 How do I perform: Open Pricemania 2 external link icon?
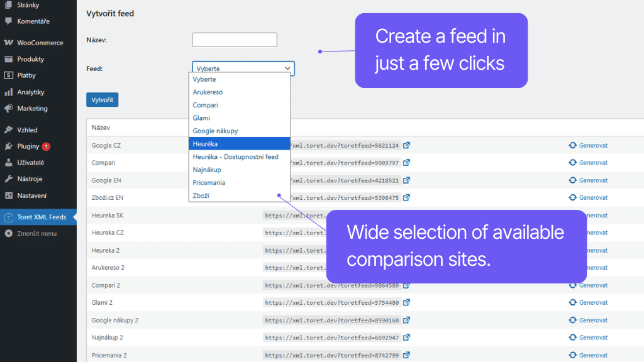pos(406,355)
